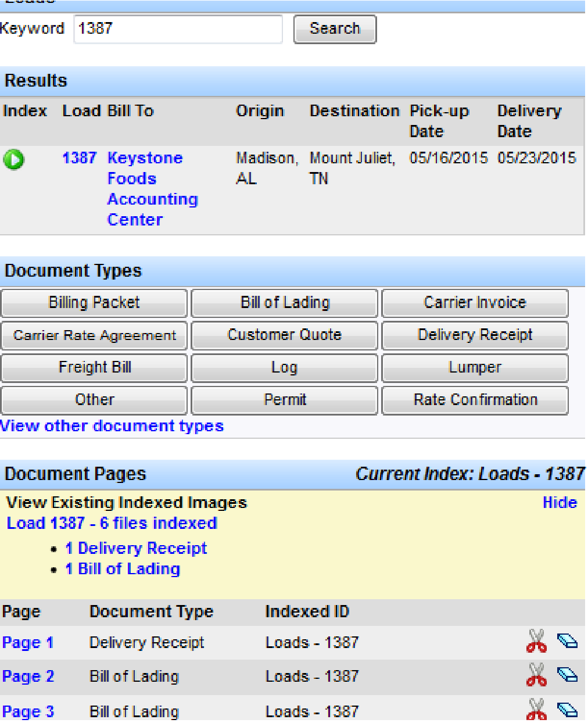
Task: Select Permit document type
Action: coord(285,400)
